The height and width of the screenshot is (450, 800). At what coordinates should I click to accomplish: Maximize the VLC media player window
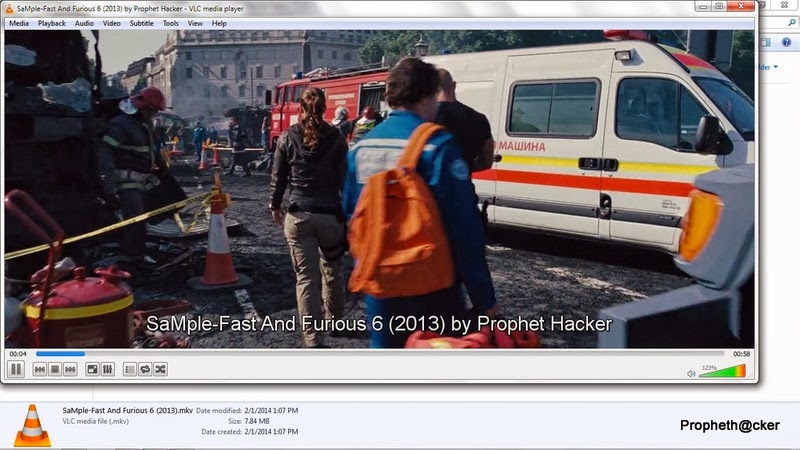(719, 7)
